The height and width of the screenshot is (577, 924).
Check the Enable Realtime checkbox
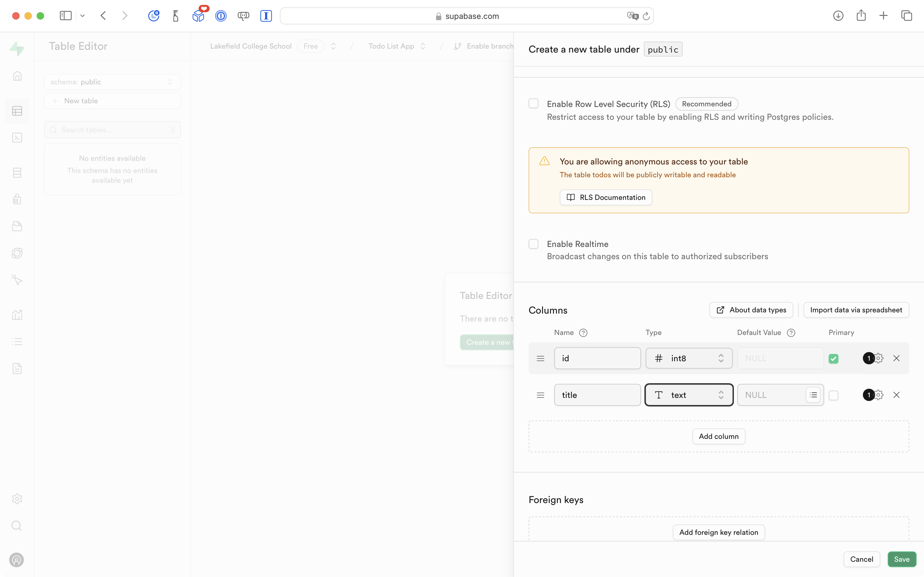[x=533, y=244]
